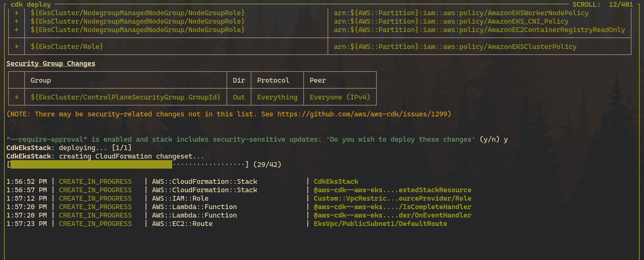Click the (29/42) progress counter

coord(267,165)
